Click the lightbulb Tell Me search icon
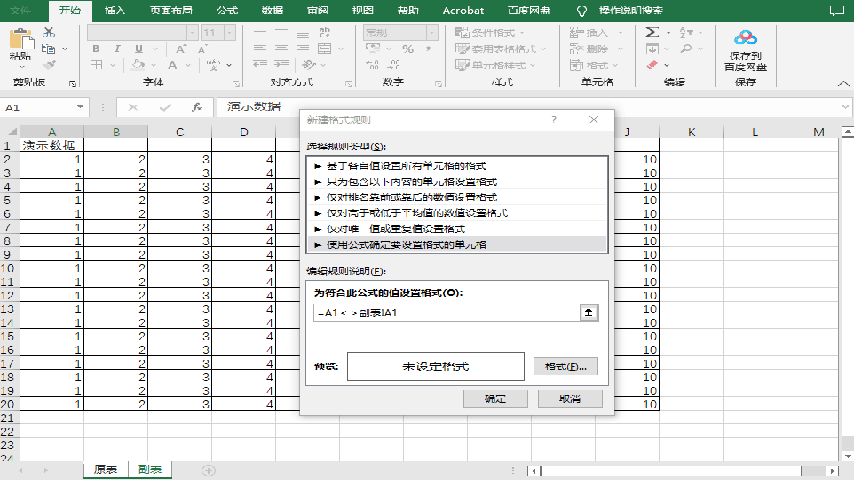The height and width of the screenshot is (480, 854). (582, 10)
